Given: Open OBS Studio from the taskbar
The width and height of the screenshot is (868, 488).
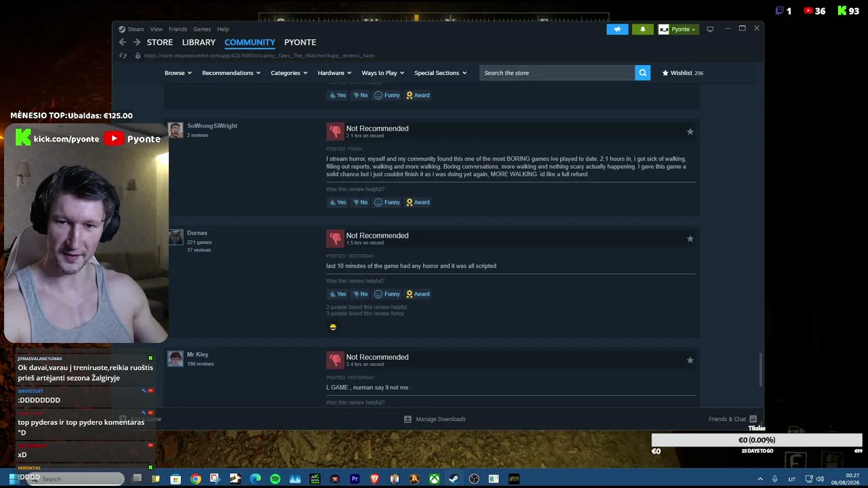Looking at the screenshot, I should pos(474,479).
